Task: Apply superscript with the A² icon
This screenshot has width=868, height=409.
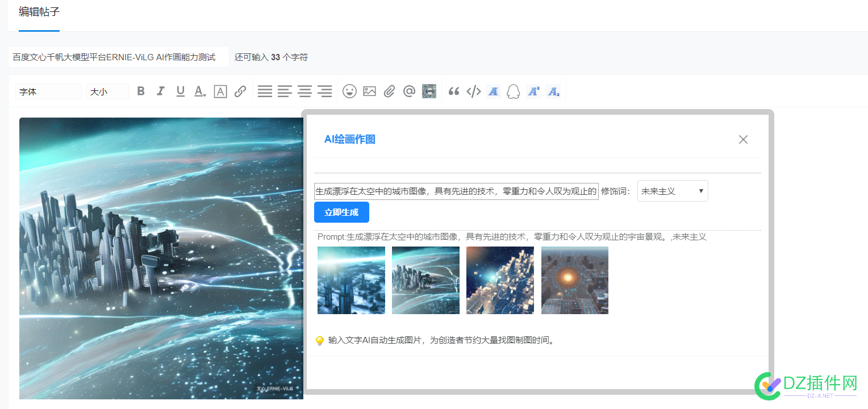Action: pos(533,91)
